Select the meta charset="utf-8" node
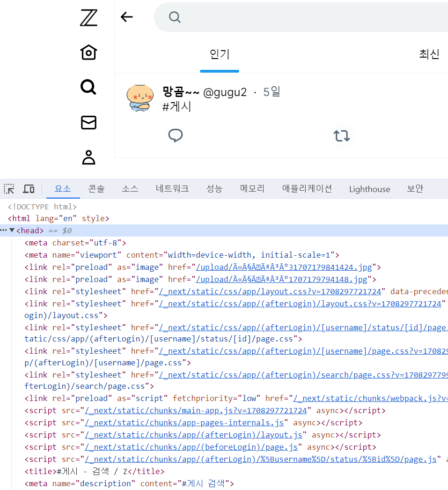Screen dimensions: 448x490 [x=75, y=243]
